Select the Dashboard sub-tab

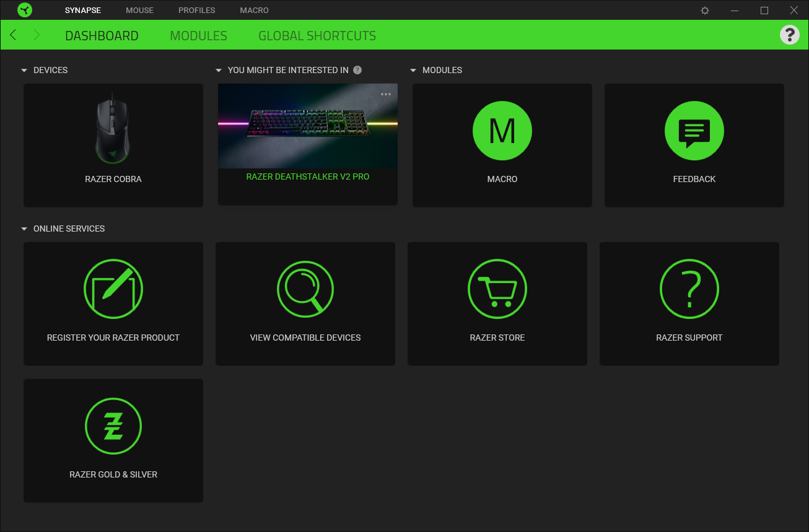102,36
